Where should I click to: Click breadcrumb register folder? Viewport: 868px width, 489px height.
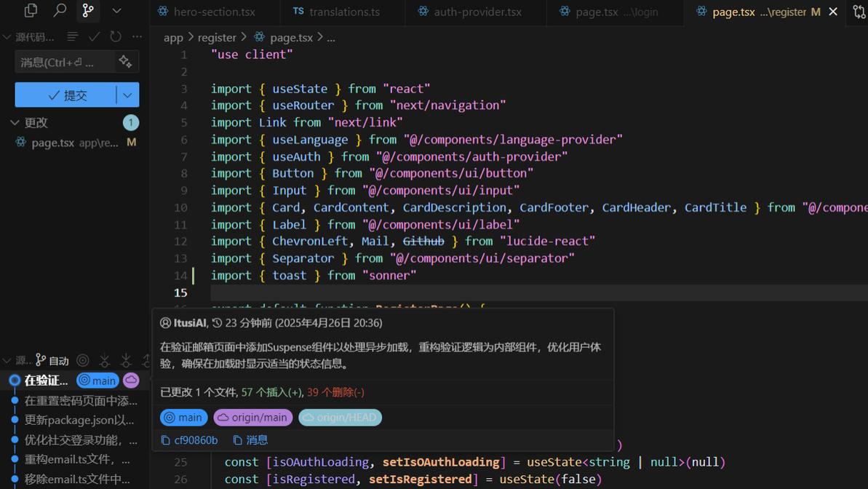coord(217,38)
